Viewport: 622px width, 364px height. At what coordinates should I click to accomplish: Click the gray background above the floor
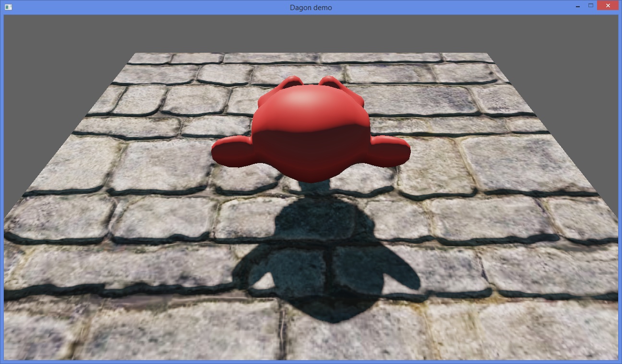311,34
